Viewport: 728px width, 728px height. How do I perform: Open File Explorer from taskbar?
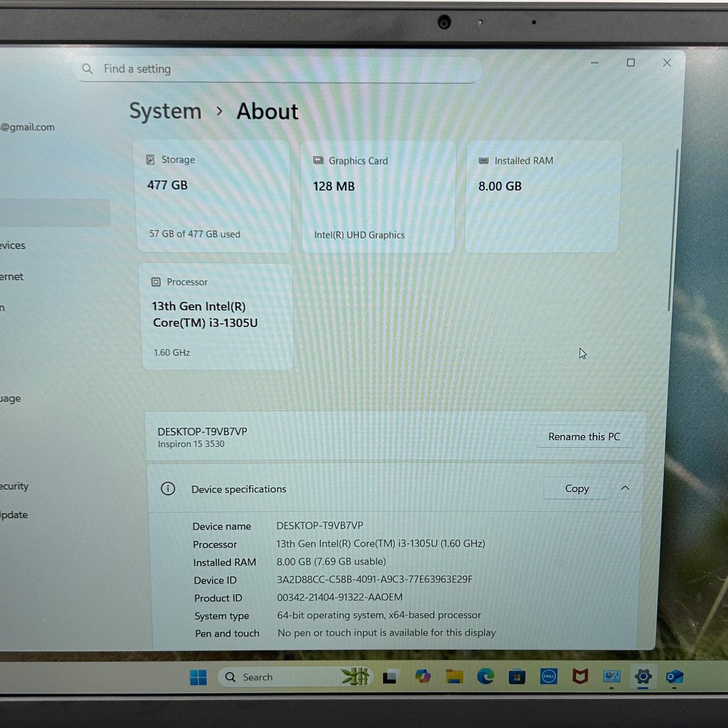tap(454, 677)
